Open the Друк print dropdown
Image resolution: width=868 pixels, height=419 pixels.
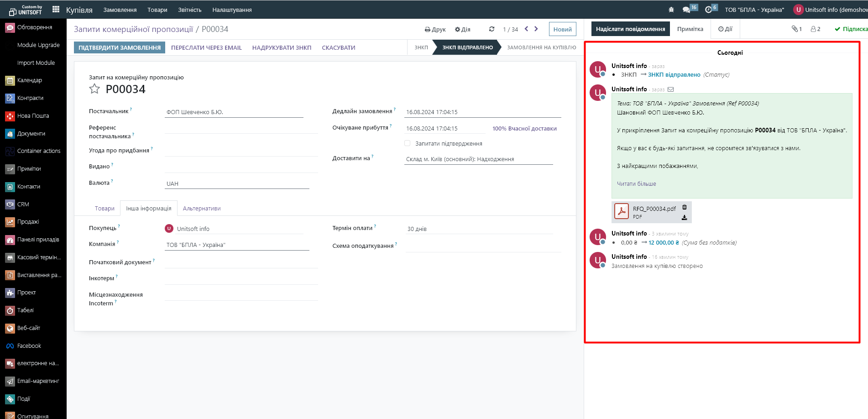435,30
